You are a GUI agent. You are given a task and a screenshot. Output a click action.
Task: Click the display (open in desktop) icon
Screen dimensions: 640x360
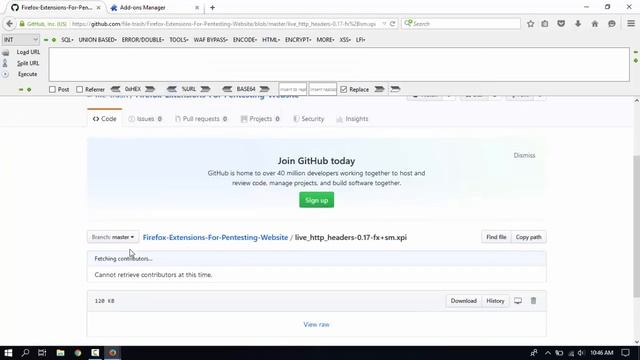(518, 301)
